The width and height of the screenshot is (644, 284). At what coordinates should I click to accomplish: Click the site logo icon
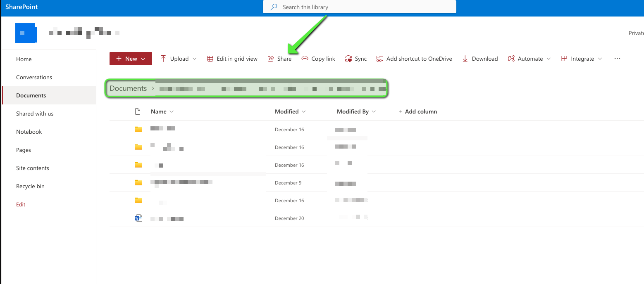coord(26,33)
